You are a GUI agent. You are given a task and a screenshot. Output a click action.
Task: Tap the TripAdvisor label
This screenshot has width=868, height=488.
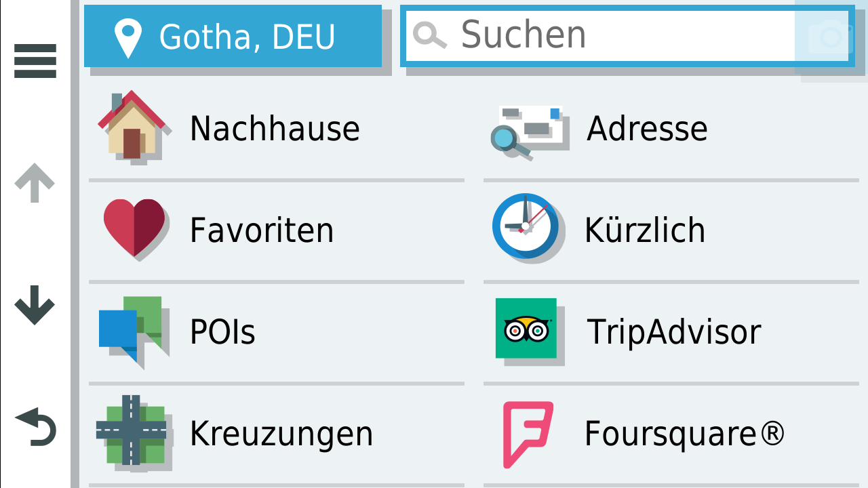[673, 332]
